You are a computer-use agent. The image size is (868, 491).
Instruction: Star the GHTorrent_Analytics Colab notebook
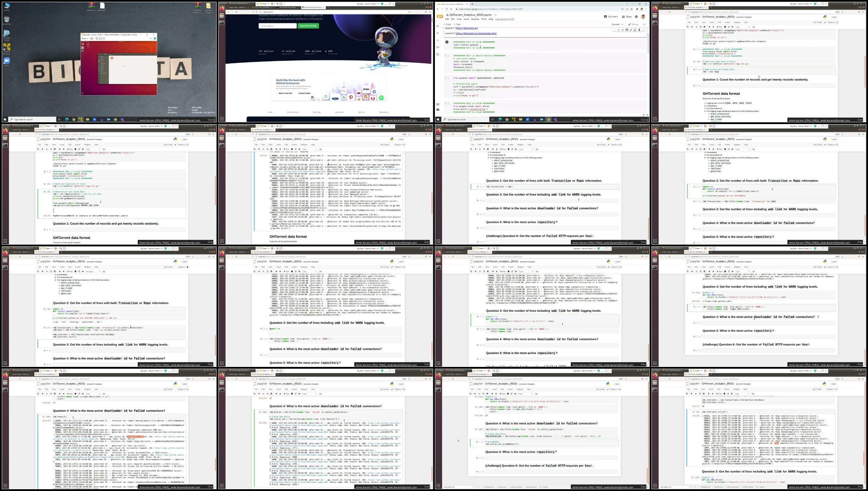click(x=495, y=15)
